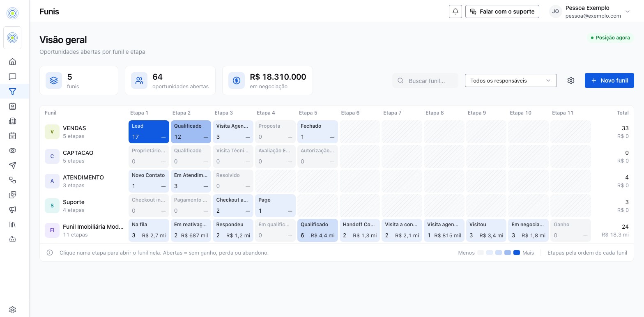
Task: Click the Novo funil button
Action: (x=609, y=80)
